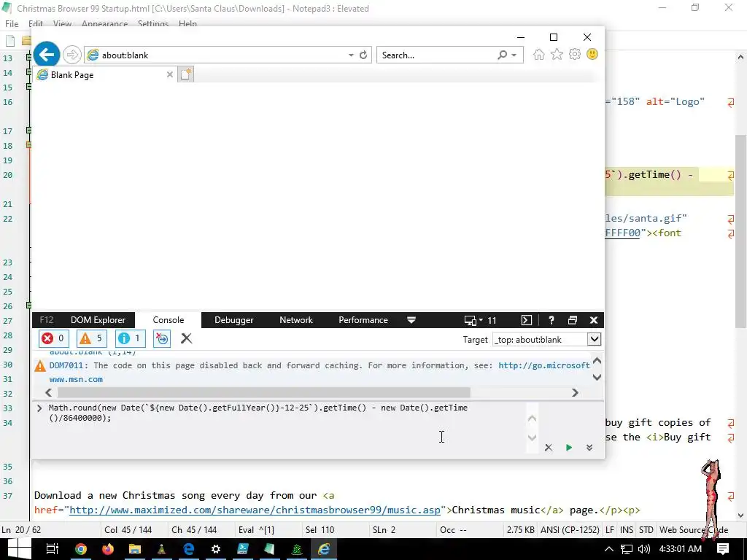Open Task View in the taskbar
This screenshot has height=560, width=747.
pos(52,549)
